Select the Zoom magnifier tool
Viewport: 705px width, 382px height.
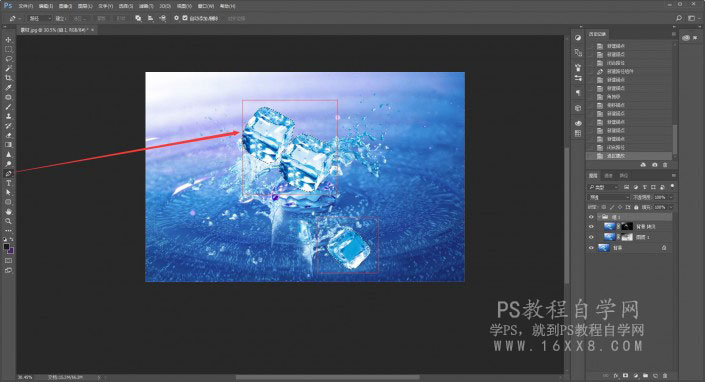8,221
